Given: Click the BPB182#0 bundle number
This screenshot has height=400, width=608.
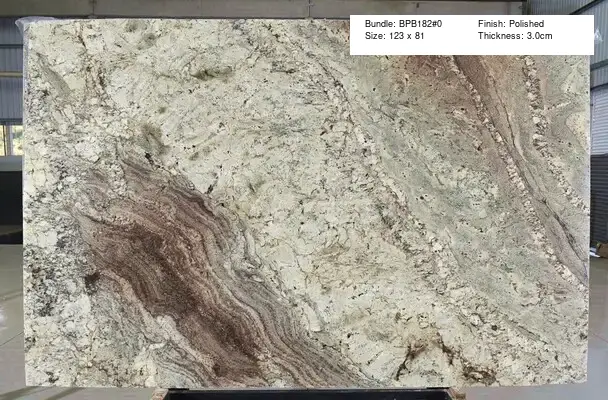Looking at the screenshot, I should coord(418,23).
